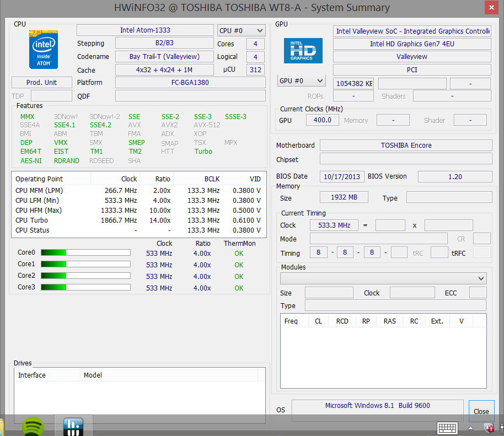Click the Core3 usage bar
Image resolution: width=504 pixels, height=436 pixels.
pos(86,287)
